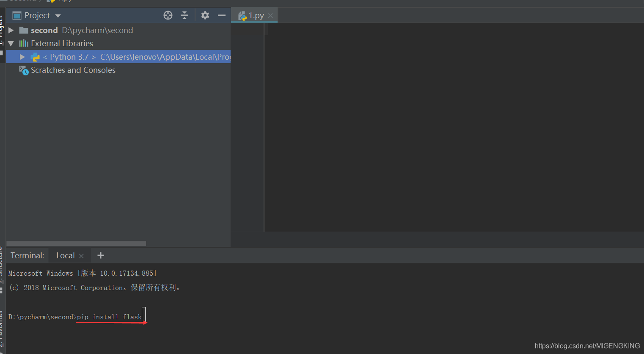The image size is (644, 354).
Task: Click the Python interpreter logo icon
Action: 35,57
